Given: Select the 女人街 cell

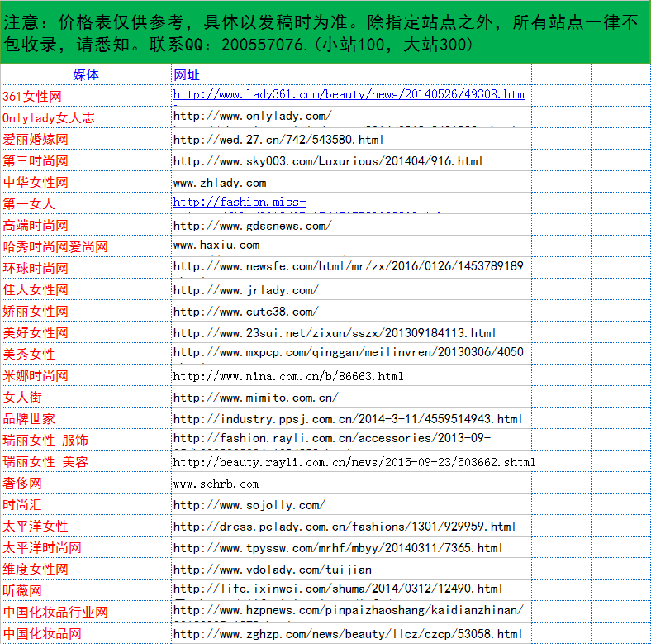Looking at the screenshot, I should point(86,397).
